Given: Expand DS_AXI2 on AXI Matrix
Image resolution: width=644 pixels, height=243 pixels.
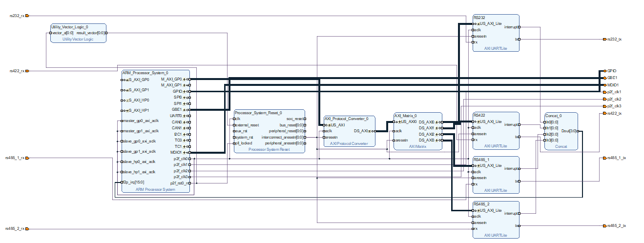Looking at the screenshot, I should coord(436,134).
